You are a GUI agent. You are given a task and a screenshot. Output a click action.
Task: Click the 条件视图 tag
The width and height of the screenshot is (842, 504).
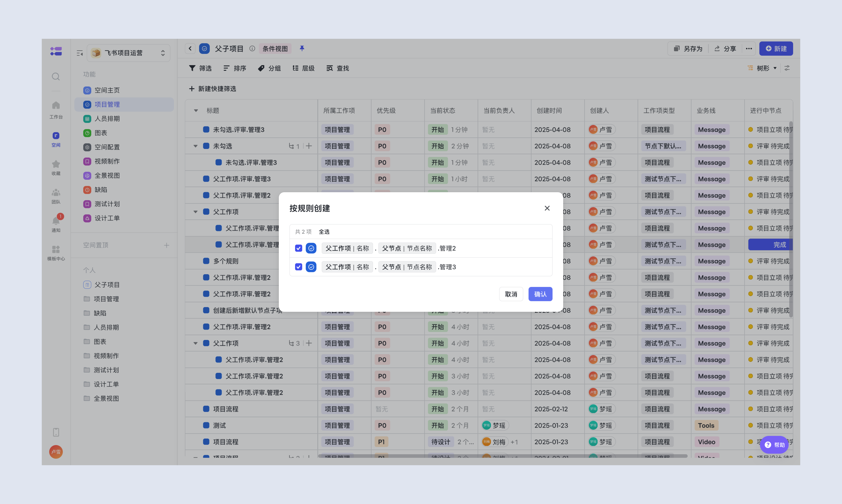pos(275,49)
